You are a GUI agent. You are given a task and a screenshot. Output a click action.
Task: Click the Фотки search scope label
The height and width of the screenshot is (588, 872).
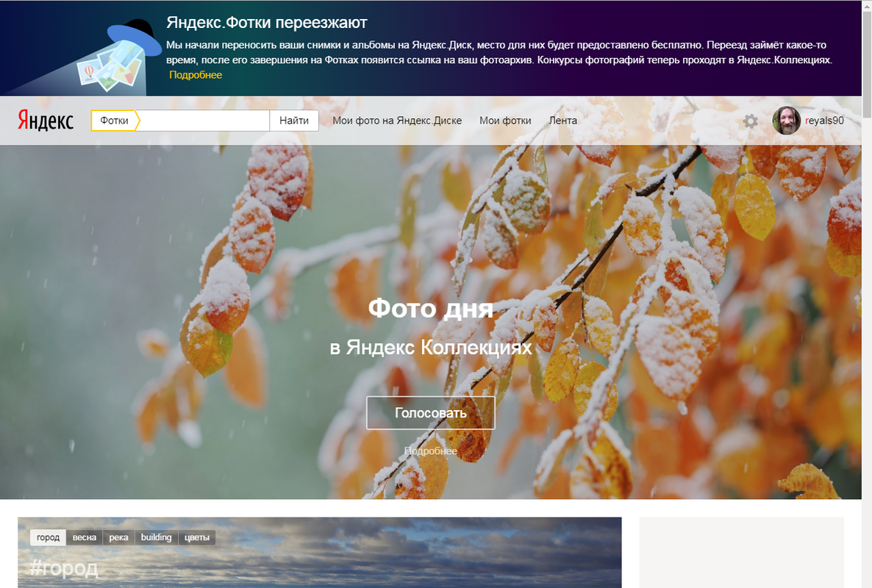click(x=114, y=121)
